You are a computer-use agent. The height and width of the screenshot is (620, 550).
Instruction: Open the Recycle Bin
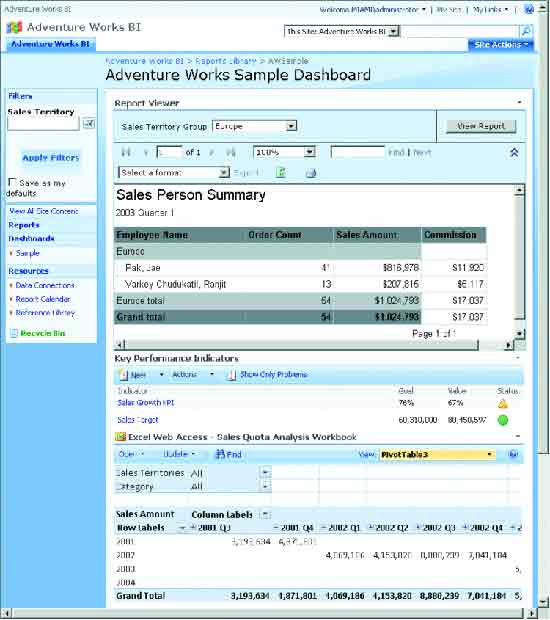[42, 333]
